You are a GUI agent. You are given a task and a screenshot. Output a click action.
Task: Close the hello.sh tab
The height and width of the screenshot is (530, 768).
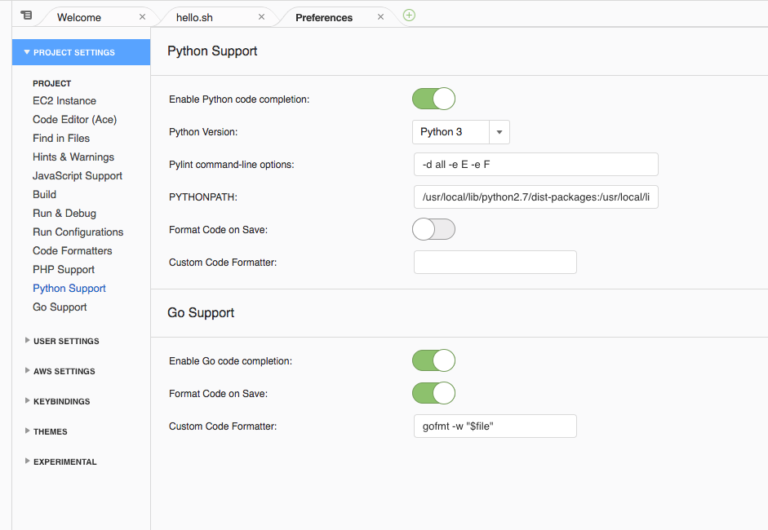[x=261, y=17]
